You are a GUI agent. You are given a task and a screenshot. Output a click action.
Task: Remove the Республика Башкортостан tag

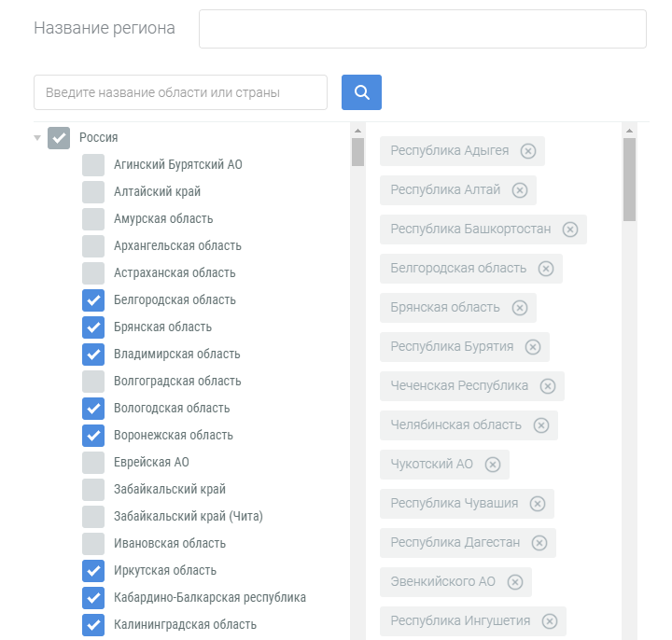pyautogui.click(x=570, y=230)
